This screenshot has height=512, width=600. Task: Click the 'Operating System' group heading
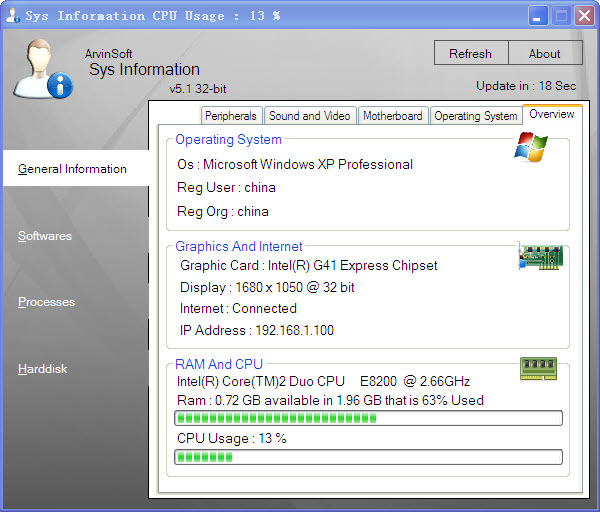pos(228,139)
